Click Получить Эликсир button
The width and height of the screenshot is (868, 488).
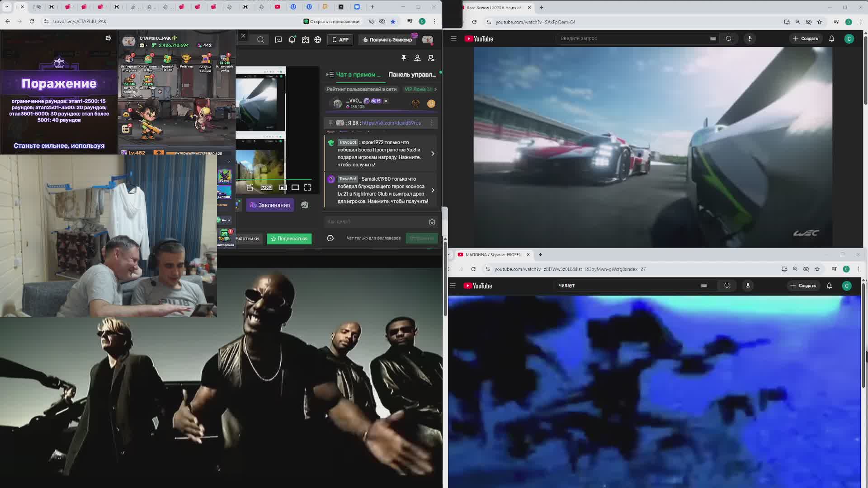click(x=388, y=40)
